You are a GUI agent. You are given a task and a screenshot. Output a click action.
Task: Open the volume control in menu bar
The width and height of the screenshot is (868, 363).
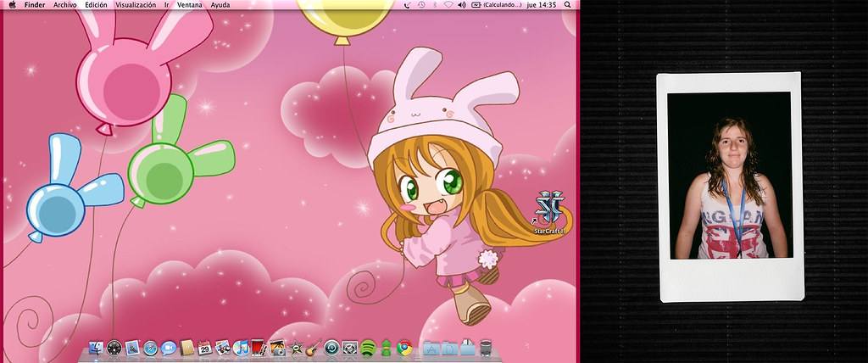[462, 4]
